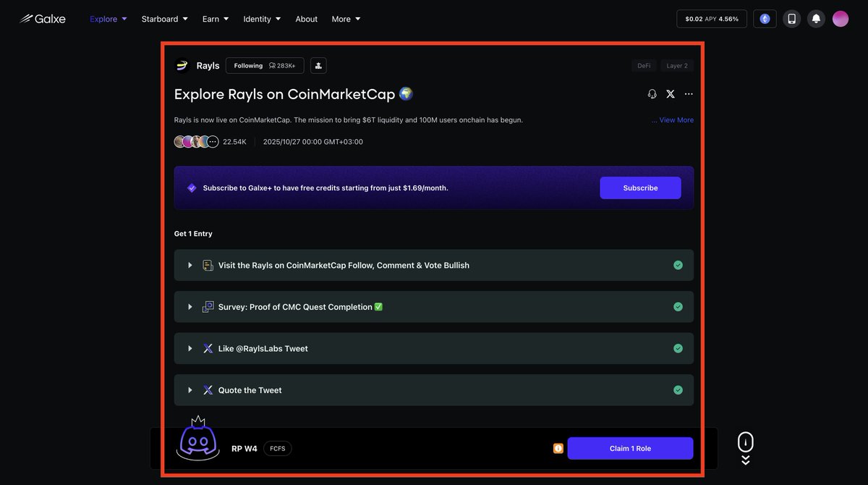Click the headset support icon

(652, 94)
